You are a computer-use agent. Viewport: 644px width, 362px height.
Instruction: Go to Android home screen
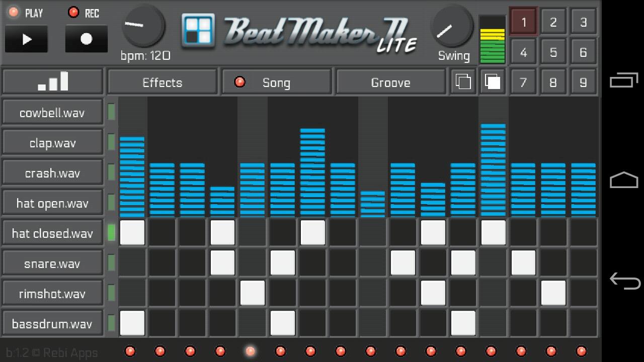[624, 180]
